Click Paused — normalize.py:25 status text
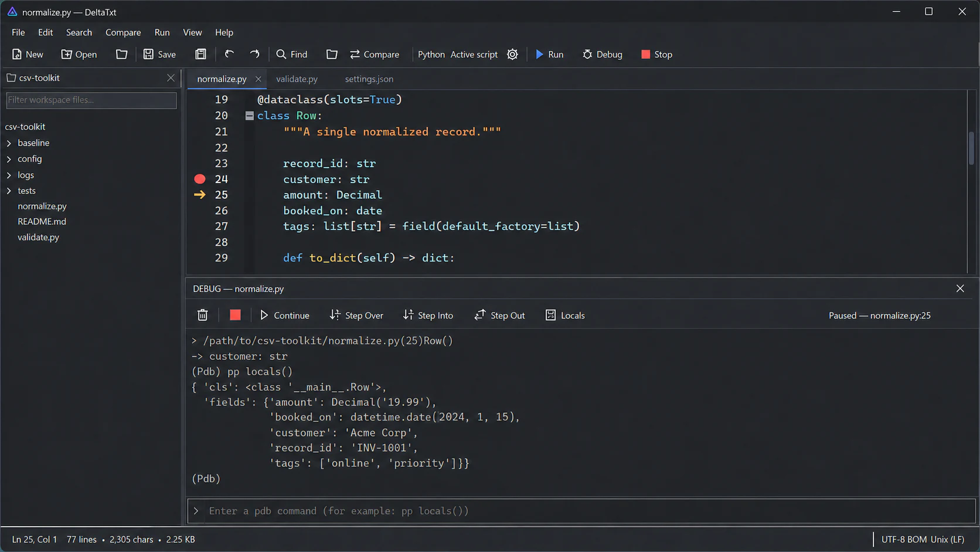The height and width of the screenshot is (552, 980). (879, 316)
